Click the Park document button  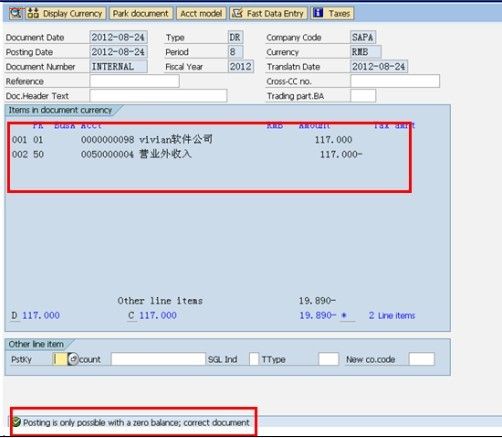pyautogui.click(x=141, y=14)
